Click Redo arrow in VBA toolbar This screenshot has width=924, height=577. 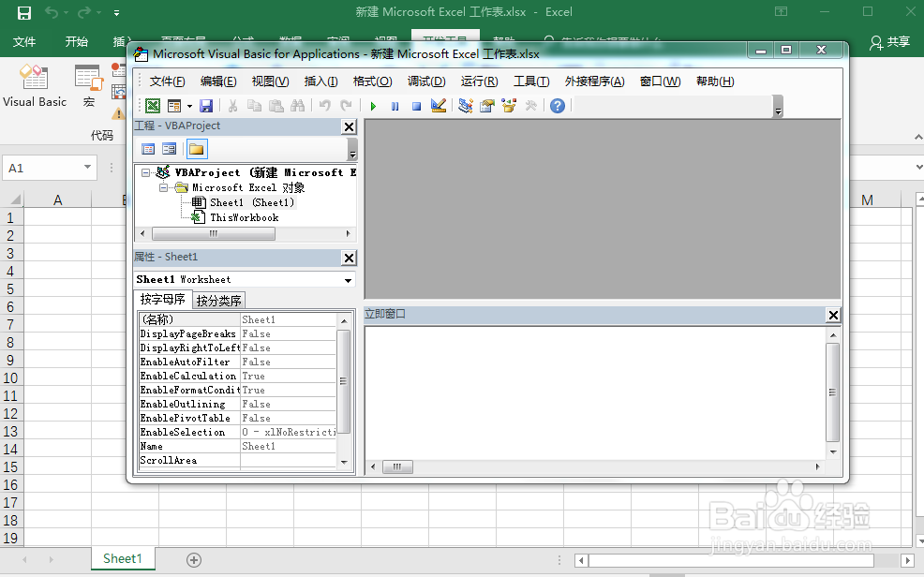[346, 106]
